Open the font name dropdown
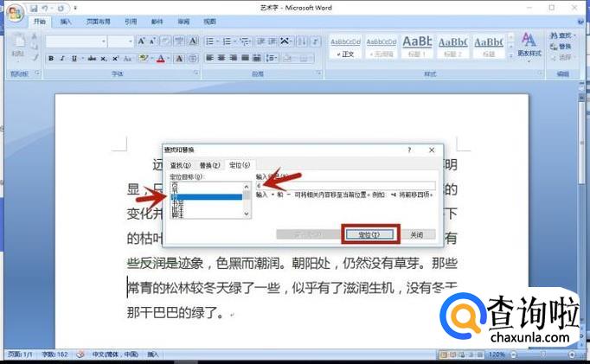The height and width of the screenshot is (364, 590). (x=104, y=41)
